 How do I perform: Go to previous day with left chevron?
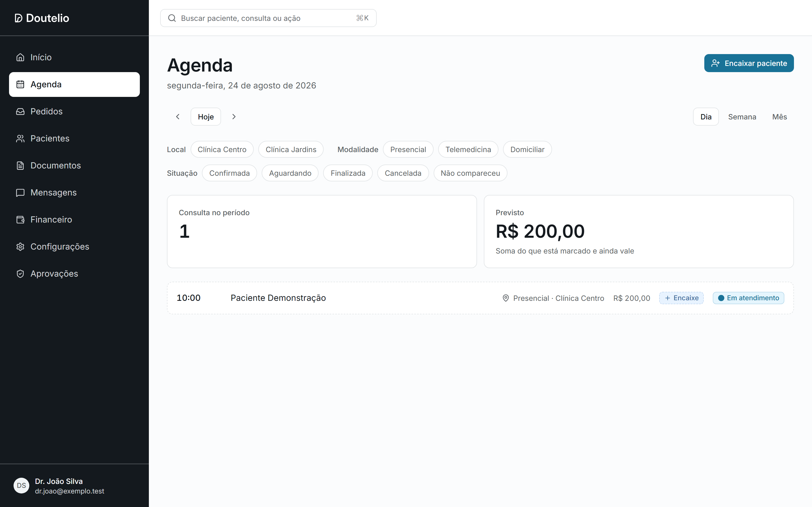[x=178, y=117]
